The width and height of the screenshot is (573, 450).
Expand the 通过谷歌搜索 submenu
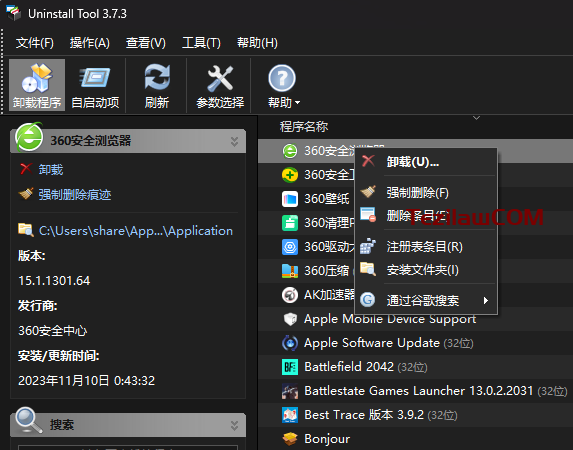[426, 300]
